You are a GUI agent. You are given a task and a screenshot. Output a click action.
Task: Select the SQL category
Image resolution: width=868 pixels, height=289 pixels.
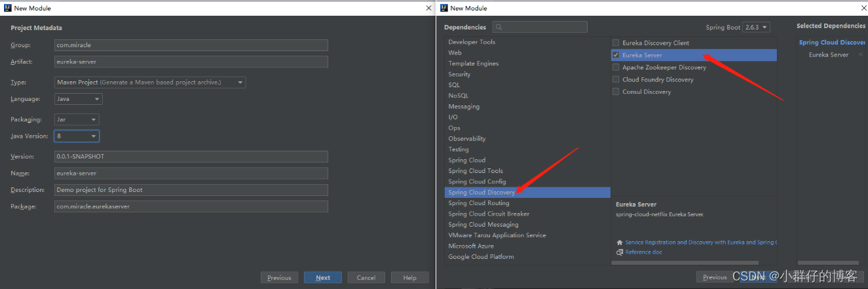pyautogui.click(x=527, y=85)
